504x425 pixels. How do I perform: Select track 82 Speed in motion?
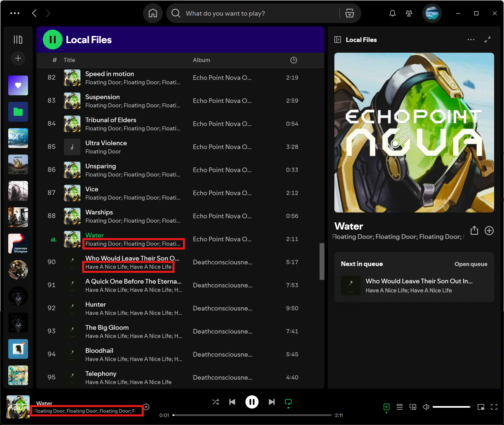180,78
